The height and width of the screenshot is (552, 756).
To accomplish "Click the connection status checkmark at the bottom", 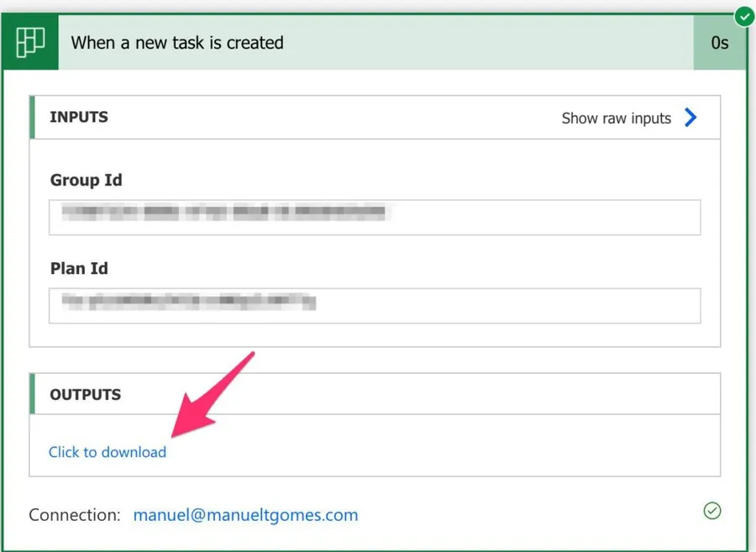I will (x=712, y=511).
